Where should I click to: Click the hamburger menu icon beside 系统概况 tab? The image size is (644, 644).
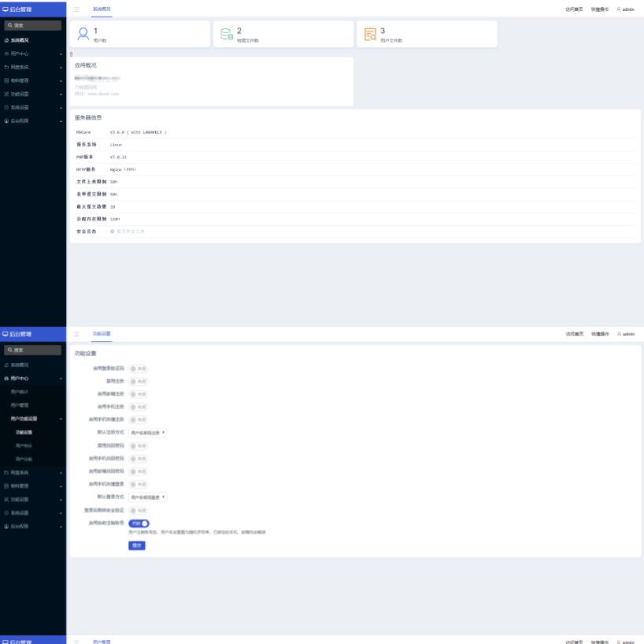(x=76, y=9)
